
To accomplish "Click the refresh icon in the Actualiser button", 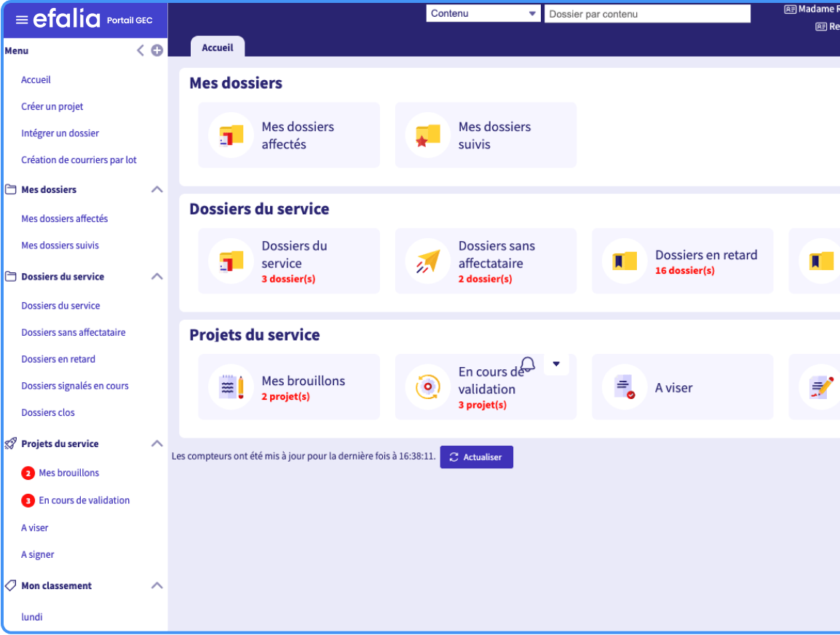I will pos(453,457).
